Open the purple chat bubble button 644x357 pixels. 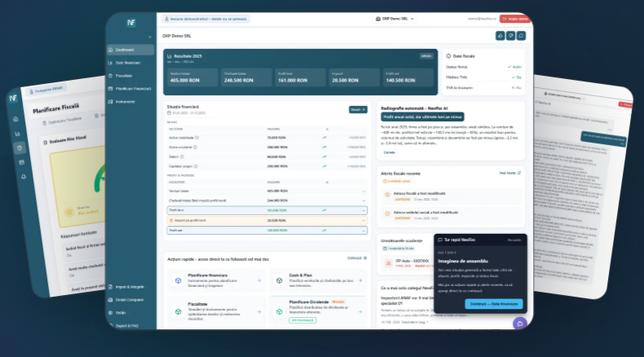(520, 324)
